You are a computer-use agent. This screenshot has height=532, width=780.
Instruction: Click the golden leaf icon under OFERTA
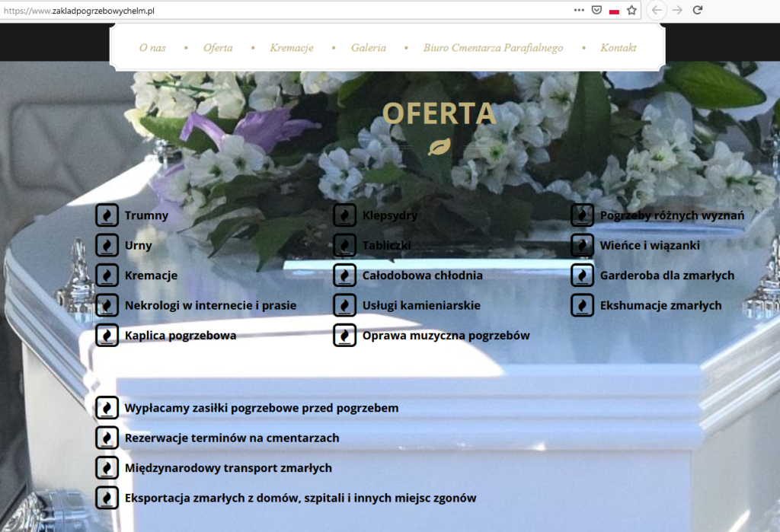click(440, 147)
